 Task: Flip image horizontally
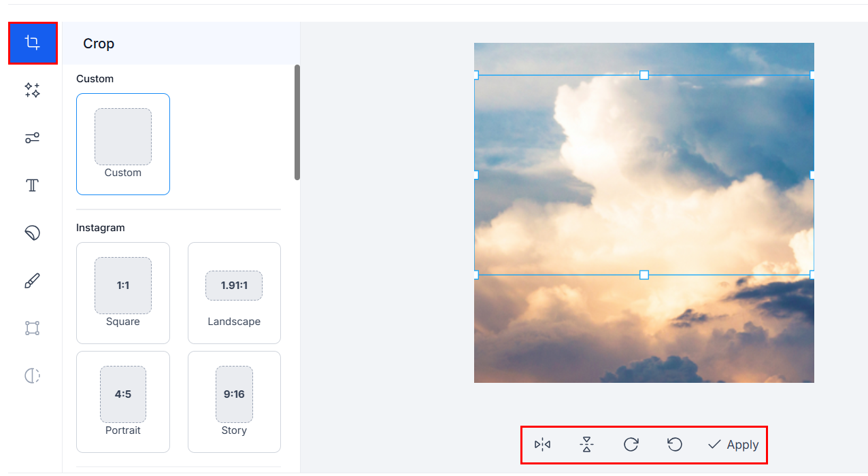click(542, 445)
